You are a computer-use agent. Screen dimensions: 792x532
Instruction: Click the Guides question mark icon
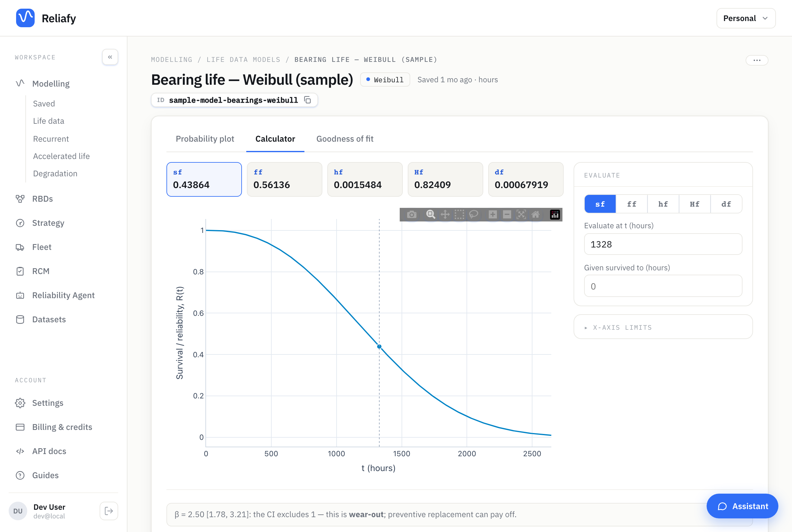[20, 475]
